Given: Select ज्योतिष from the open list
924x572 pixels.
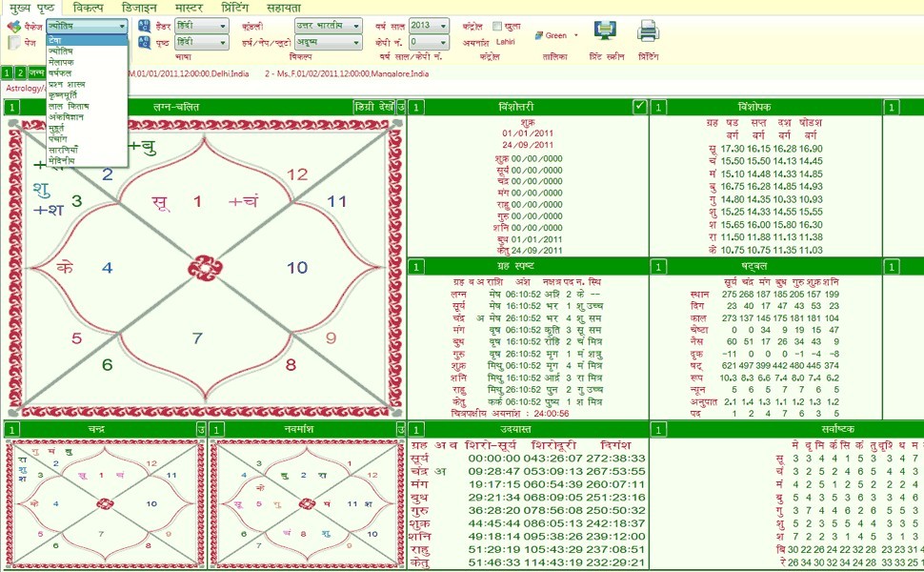Looking at the screenshot, I should coord(88,51).
